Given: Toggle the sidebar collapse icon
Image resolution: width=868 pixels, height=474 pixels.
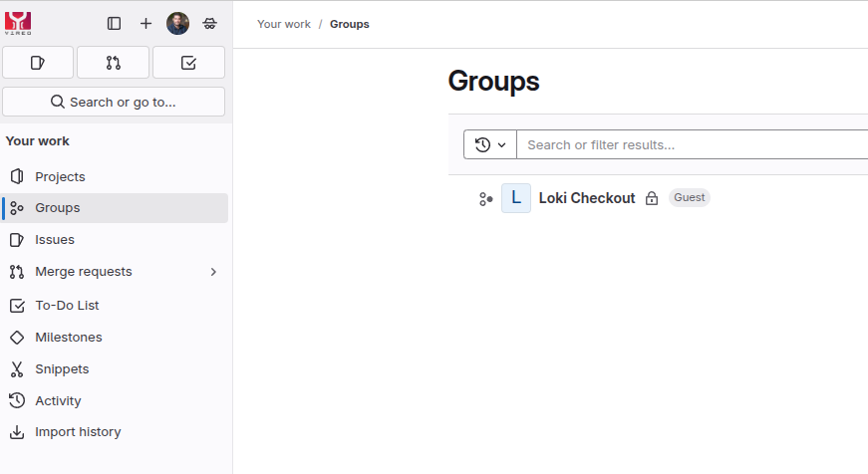Looking at the screenshot, I should [115, 23].
